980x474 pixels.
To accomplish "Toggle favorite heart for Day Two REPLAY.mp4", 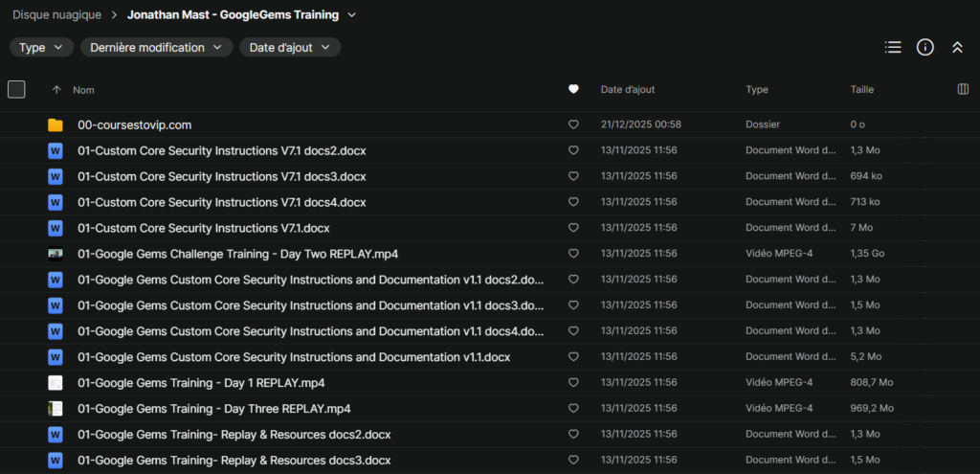I will [x=573, y=254].
